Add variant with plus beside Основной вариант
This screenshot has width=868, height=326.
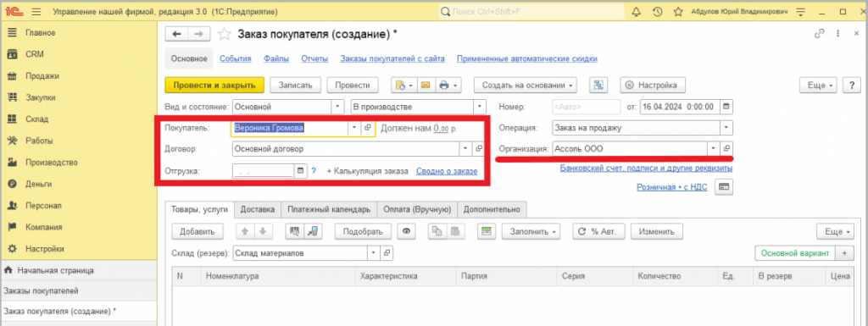845,252
